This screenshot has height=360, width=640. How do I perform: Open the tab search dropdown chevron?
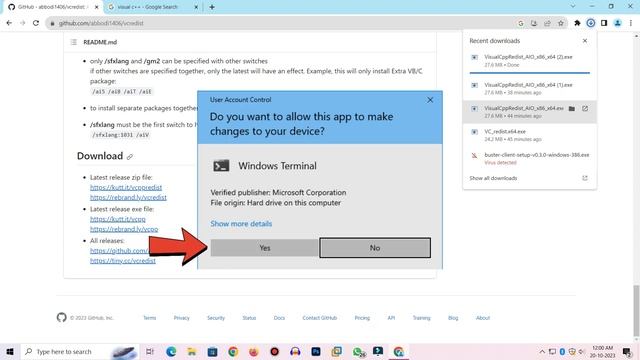click(x=573, y=7)
